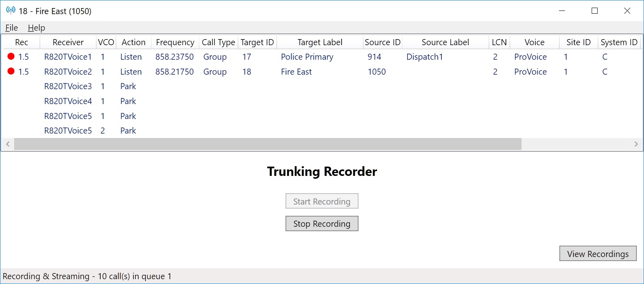Click the scroll left arrow on horizontal scrollbar
The width and height of the screenshot is (644, 284).
coord(8,144)
